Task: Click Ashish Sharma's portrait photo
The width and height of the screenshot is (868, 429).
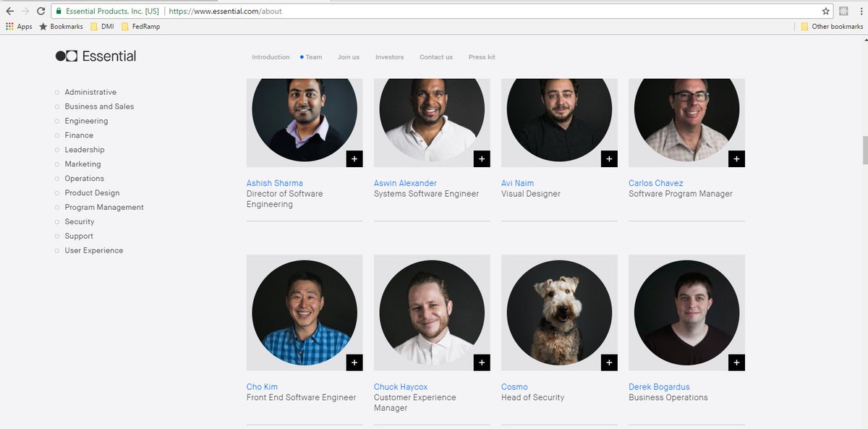Action: pyautogui.click(x=305, y=119)
